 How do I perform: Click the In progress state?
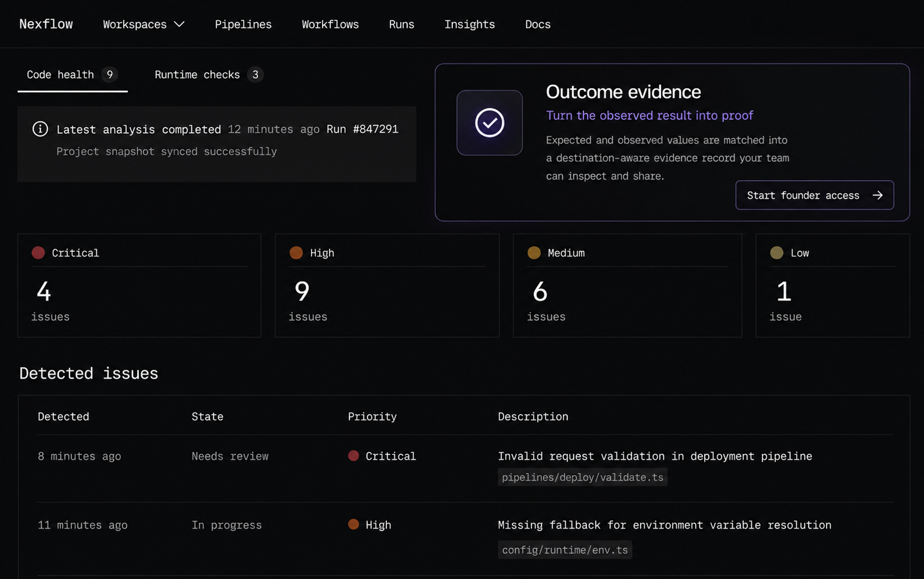[x=226, y=525]
